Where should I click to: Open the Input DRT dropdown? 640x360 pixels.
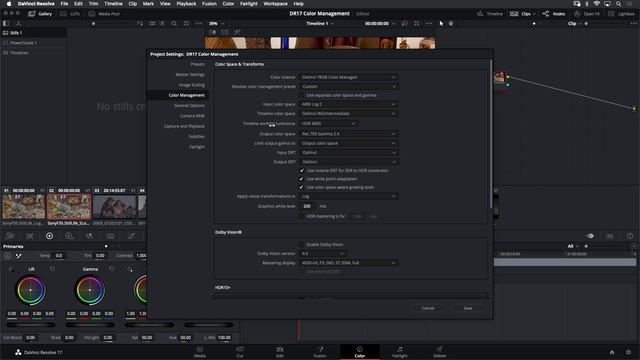[349, 153]
